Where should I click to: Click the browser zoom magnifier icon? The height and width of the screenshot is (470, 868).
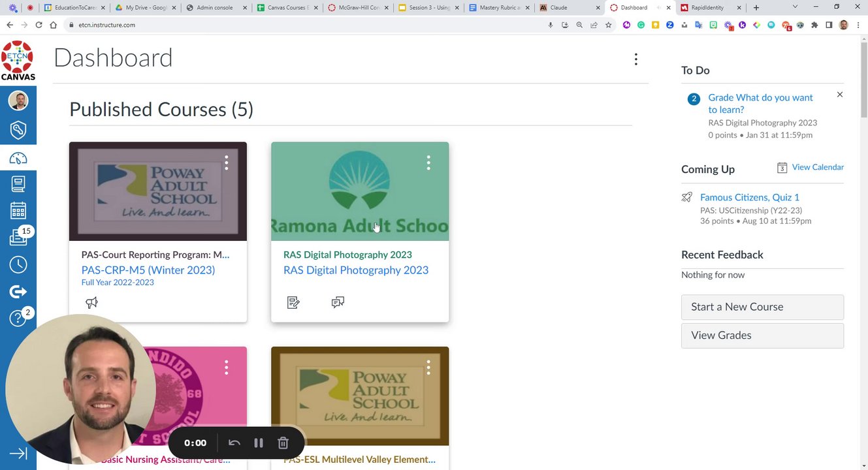click(579, 25)
